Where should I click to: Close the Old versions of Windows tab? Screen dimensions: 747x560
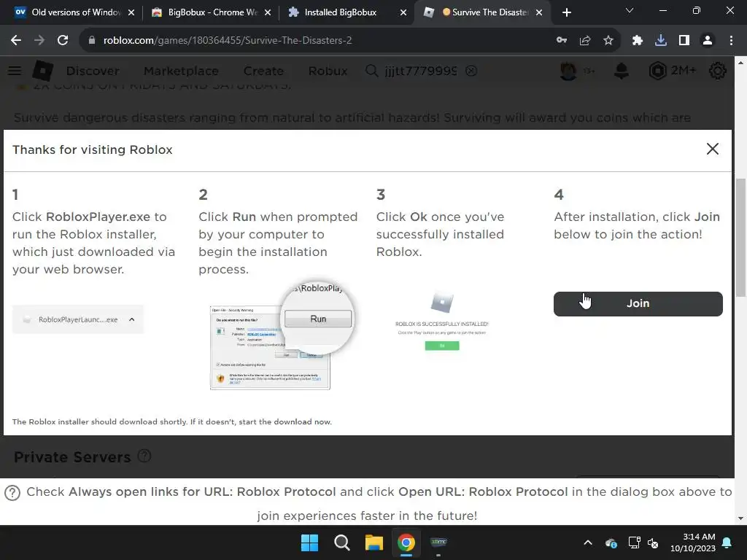point(131,12)
